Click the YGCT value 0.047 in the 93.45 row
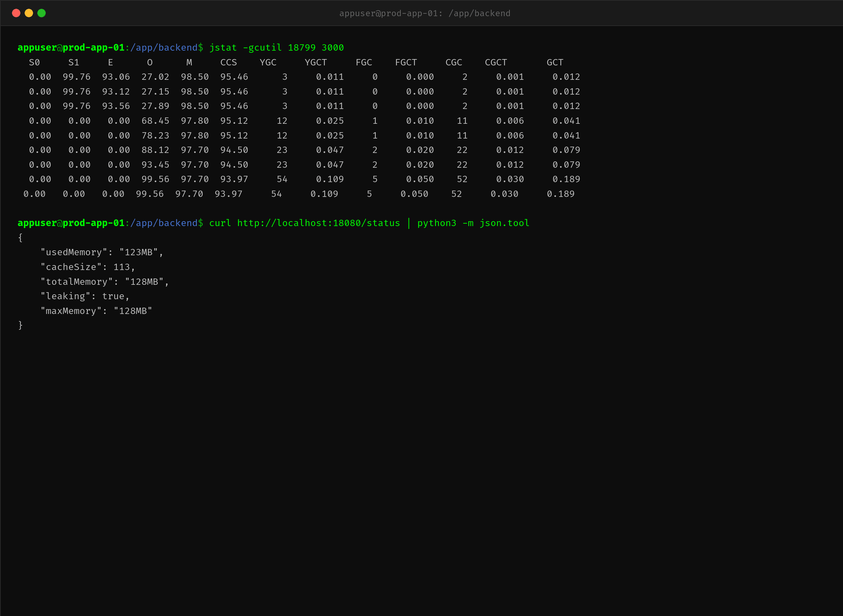Image resolution: width=843 pixels, height=616 pixels. (330, 165)
